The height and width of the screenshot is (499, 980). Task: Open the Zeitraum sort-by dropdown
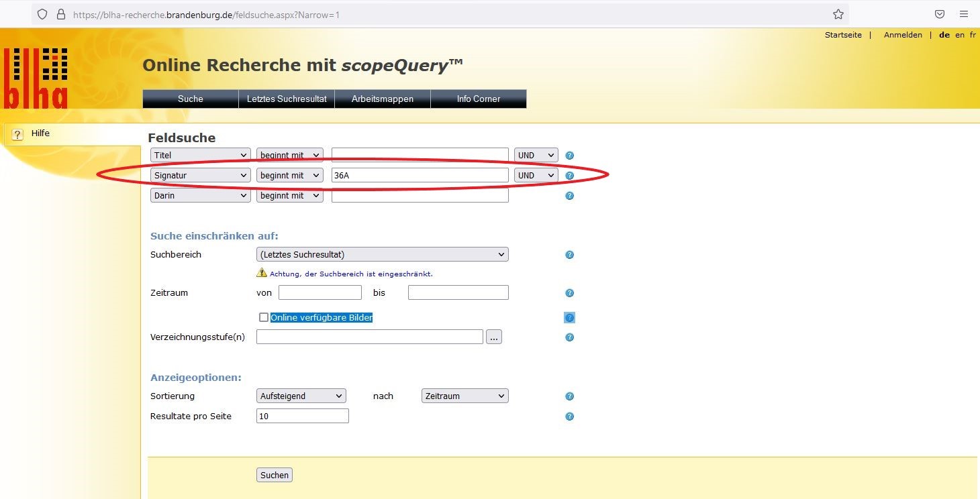tap(465, 396)
